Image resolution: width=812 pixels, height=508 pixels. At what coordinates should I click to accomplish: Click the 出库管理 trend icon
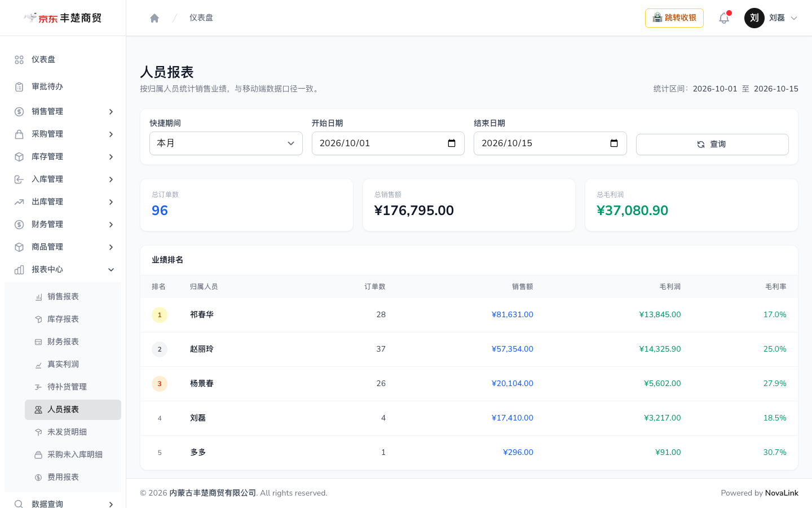(x=19, y=202)
